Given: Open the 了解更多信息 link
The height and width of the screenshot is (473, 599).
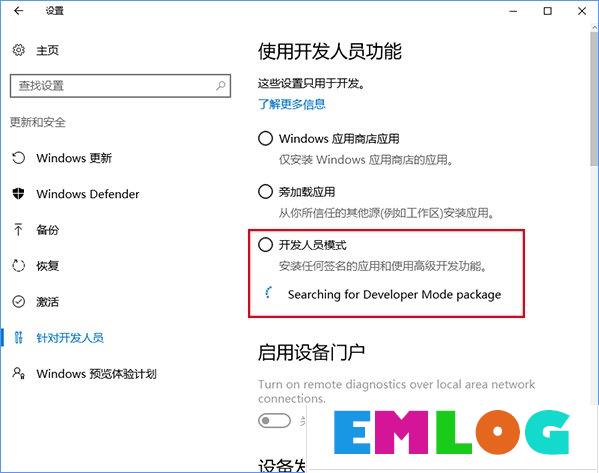Looking at the screenshot, I should coord(292,104).
